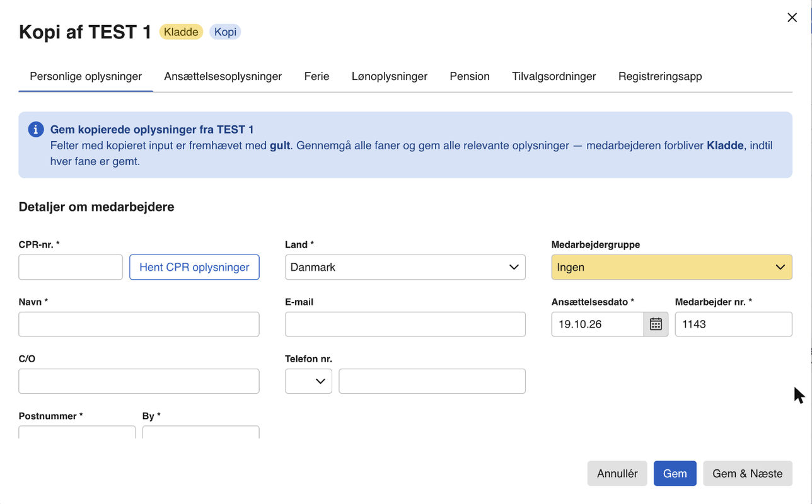
Task: Select the Personlige oplysninger tab
Action: [x=86, y=76]
